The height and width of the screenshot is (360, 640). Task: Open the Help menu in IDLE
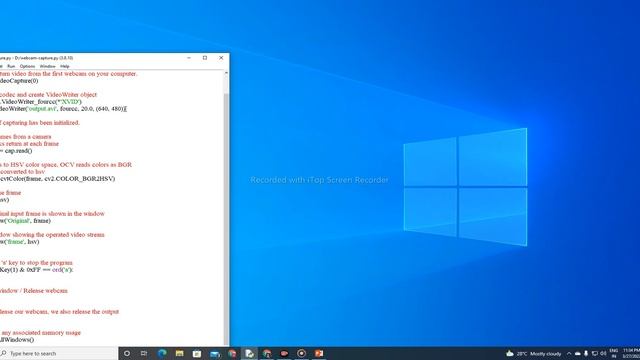(65, 66)
